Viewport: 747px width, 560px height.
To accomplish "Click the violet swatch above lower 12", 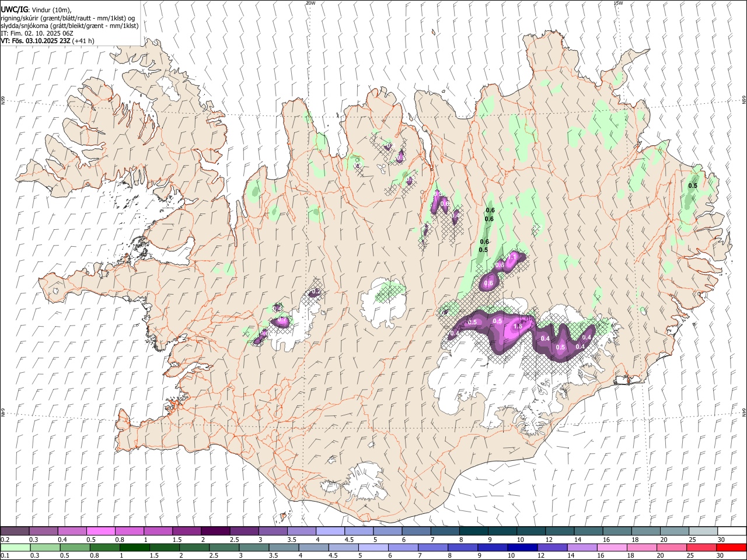I will pos(552,547).
